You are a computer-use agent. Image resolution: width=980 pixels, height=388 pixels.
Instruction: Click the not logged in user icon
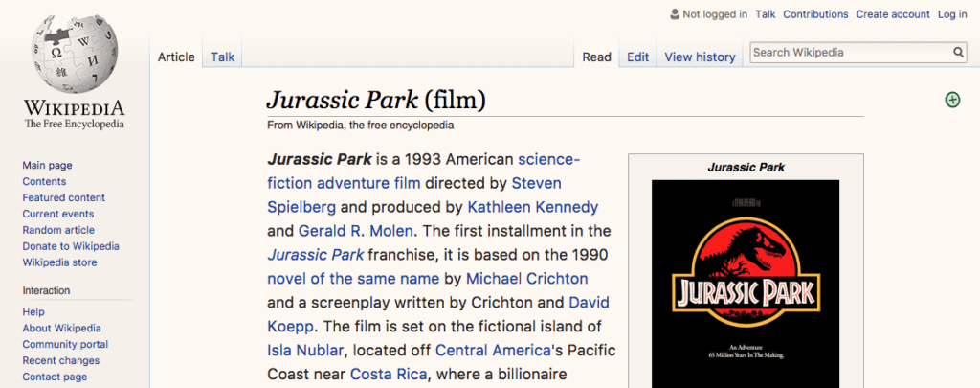tap(673, 14)
